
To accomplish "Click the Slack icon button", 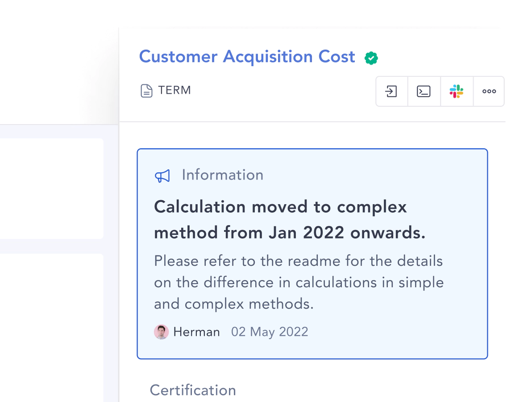I will [456, 91].
